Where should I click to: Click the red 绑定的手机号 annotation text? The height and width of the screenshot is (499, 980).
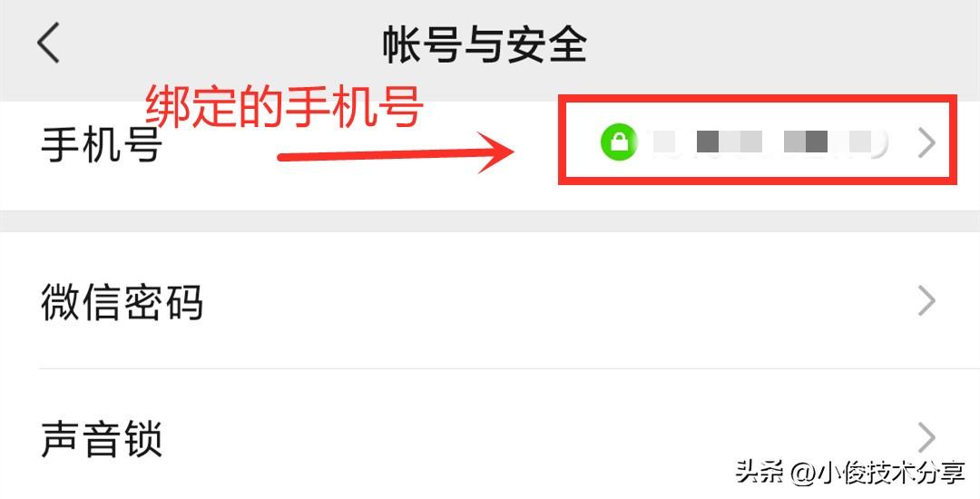[x=284, y=107]
